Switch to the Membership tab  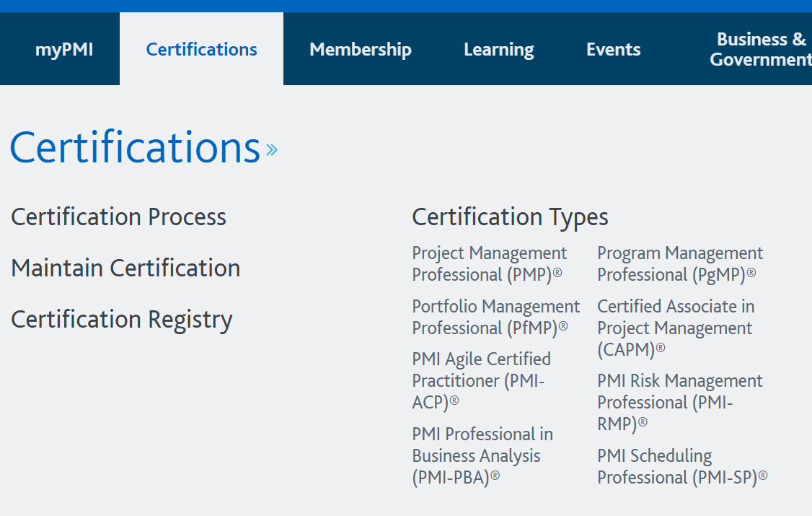tap(361, 49)
